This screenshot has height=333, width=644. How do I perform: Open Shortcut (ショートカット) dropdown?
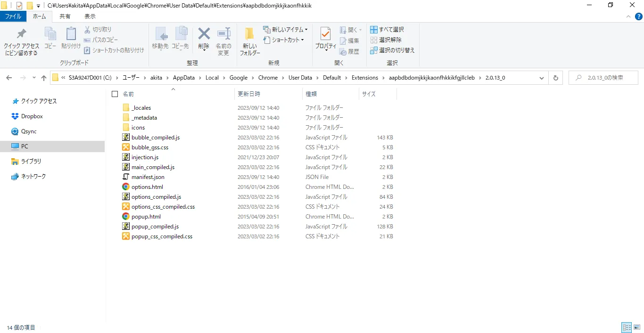pyautogui.click(x=283, y=40)
